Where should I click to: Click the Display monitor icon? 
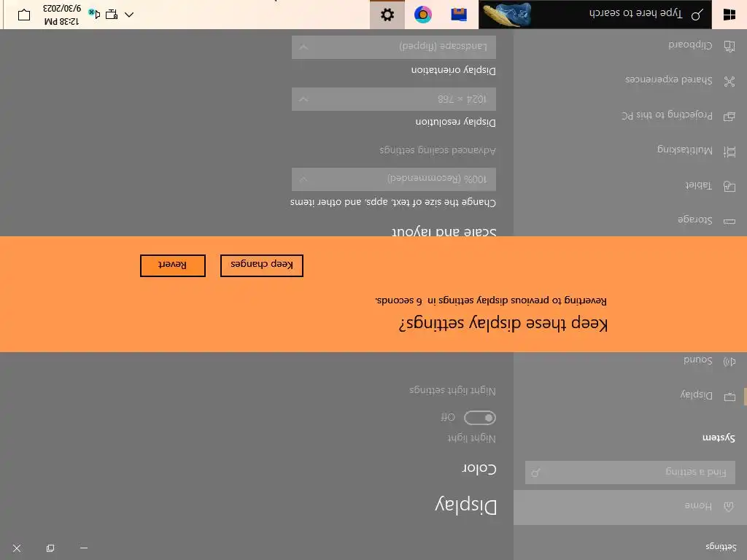click(729, 396)
